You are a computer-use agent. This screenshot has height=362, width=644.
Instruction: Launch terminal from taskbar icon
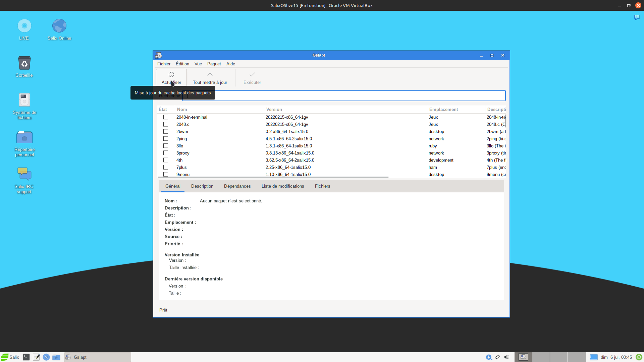[26, 357]
